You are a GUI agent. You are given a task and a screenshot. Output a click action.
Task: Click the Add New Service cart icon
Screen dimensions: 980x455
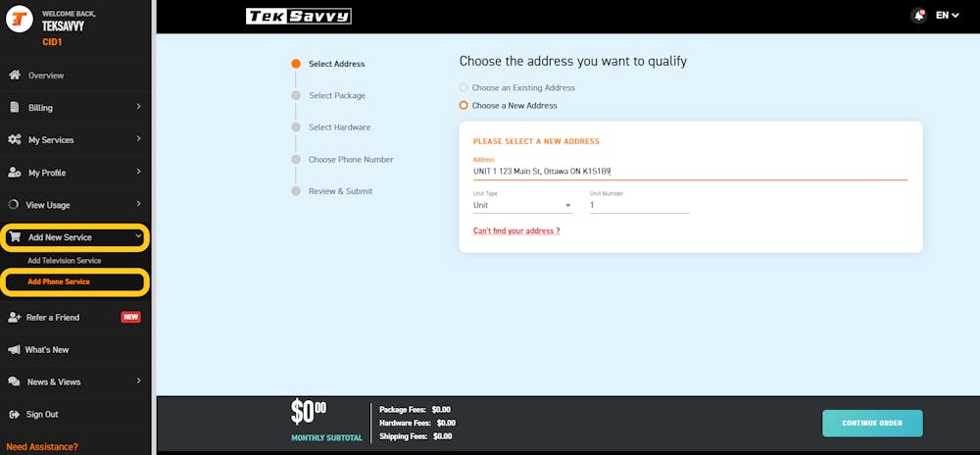[x=15, y=237]
